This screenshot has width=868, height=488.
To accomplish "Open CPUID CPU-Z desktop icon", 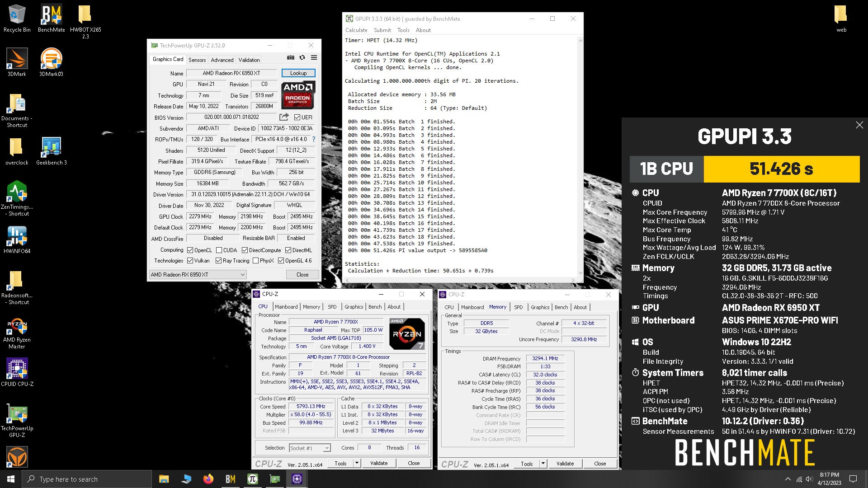I will (x=17, y=372).
